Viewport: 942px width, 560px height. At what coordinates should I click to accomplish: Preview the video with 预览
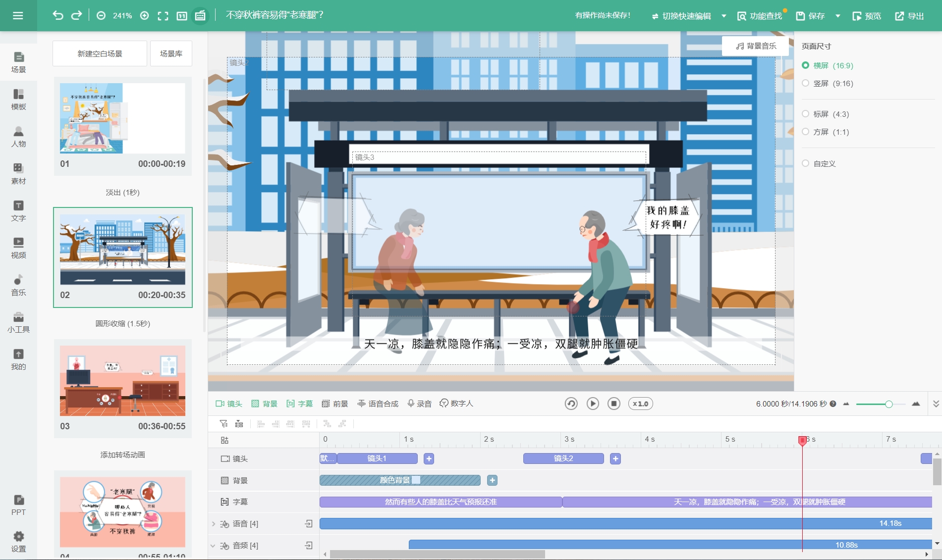[867, 16]
